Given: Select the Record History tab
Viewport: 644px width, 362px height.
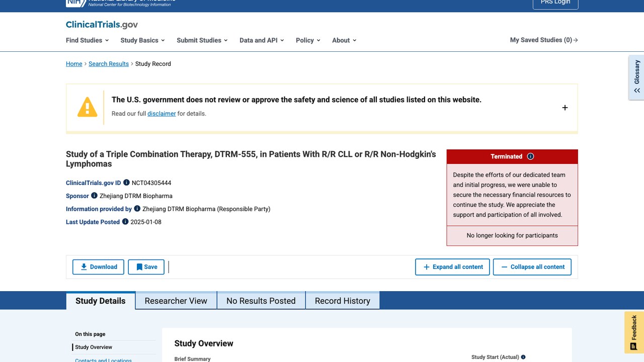Looking at the screenshot, I should 343,301.
